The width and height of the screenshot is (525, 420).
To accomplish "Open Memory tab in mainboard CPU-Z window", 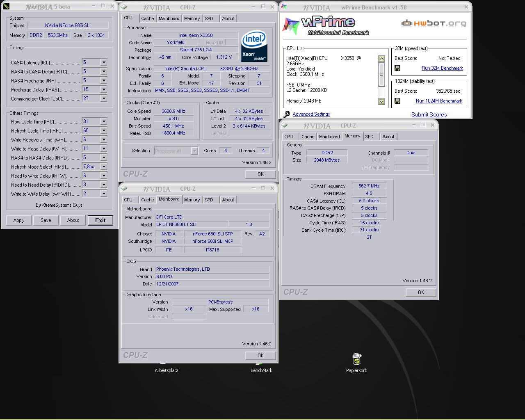I will coord(192,200).
